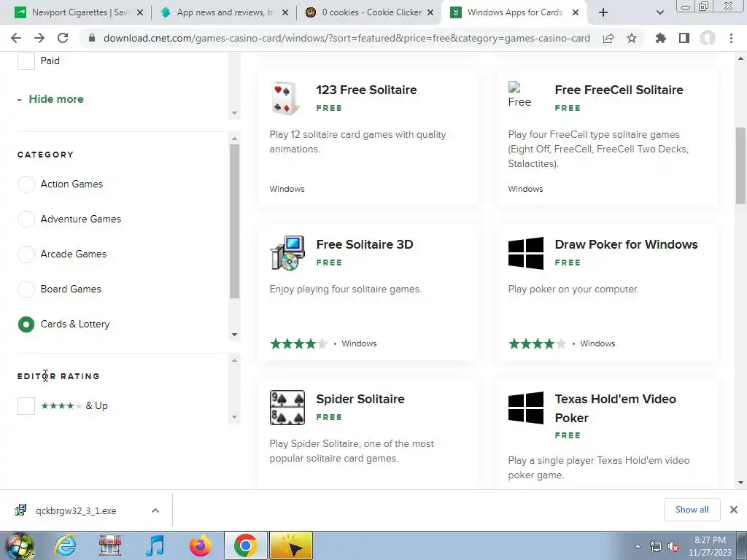Click Draw Poker star rating
The height and width of the screenshot is (560, 747).
537,344
